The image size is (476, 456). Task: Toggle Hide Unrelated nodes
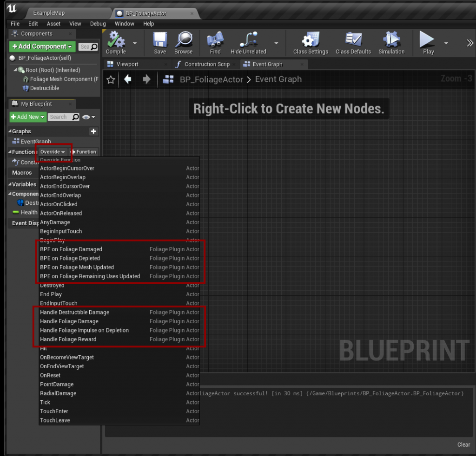pos(248,43)
